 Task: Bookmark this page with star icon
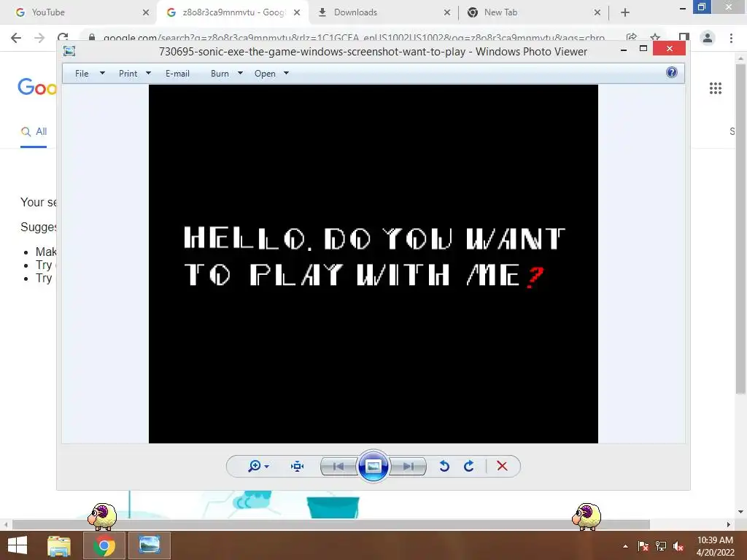point(655,37)
